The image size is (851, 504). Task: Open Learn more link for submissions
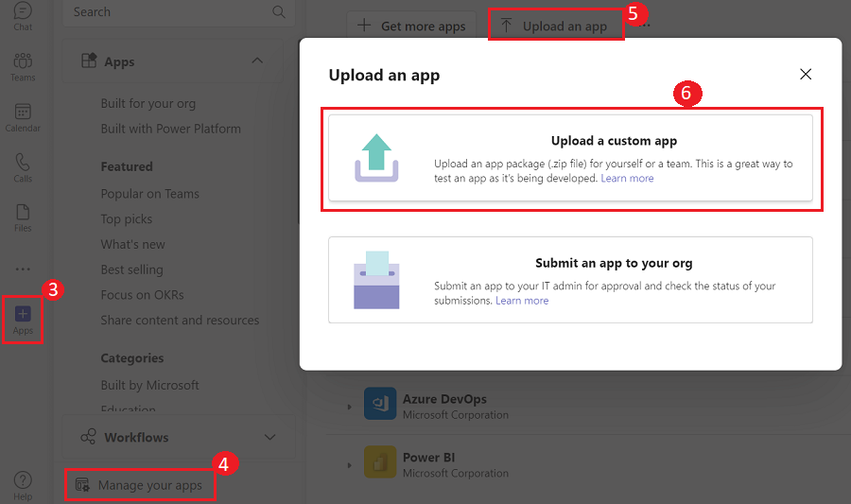coord(522,301)
